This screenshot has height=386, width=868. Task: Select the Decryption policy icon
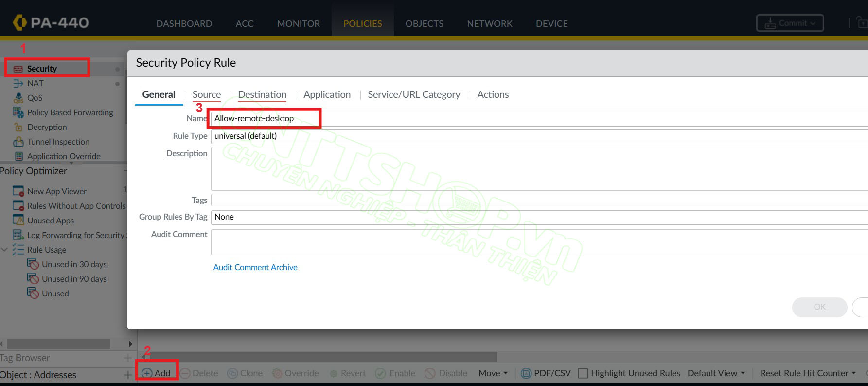coord(18,128)
